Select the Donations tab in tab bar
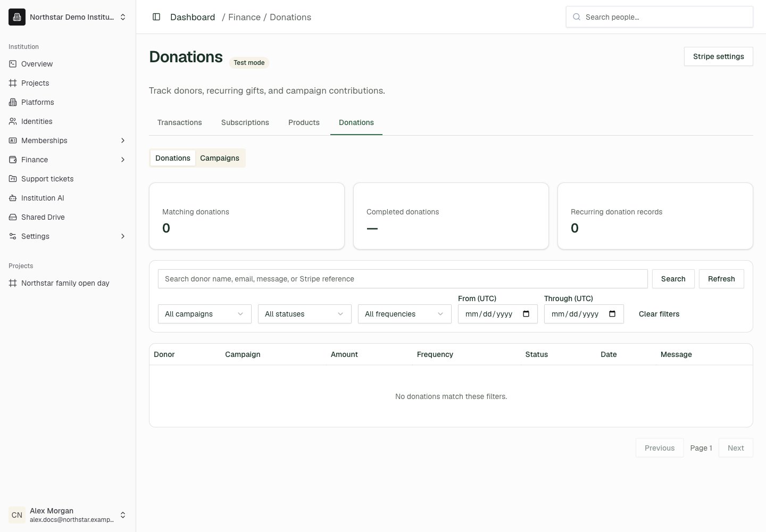Viewport: 766px width, 532px height. [356, 122]
